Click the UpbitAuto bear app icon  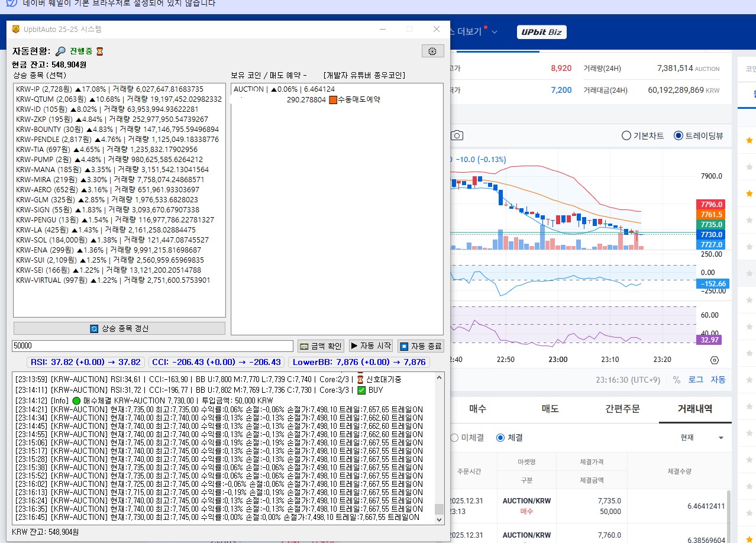(16, 29)
